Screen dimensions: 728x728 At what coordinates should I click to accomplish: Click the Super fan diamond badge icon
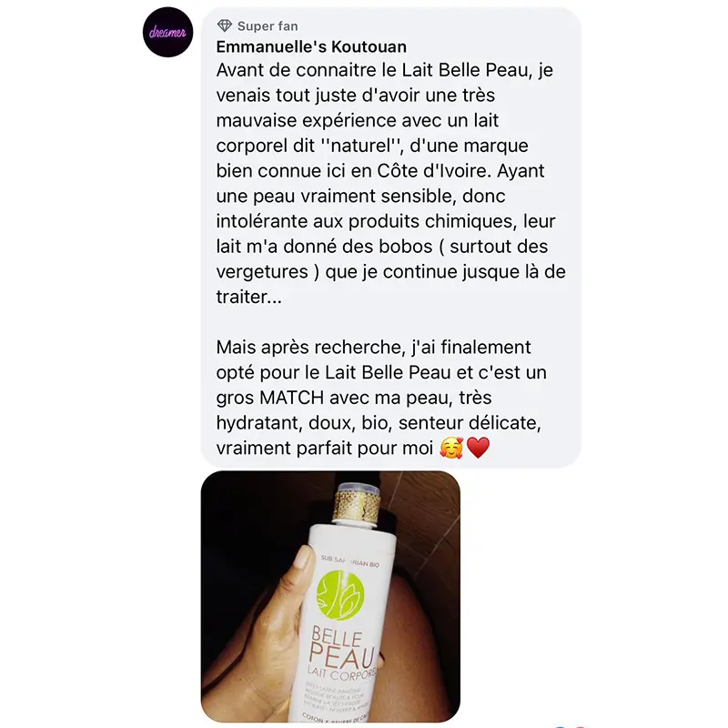(x=225, y=26)
